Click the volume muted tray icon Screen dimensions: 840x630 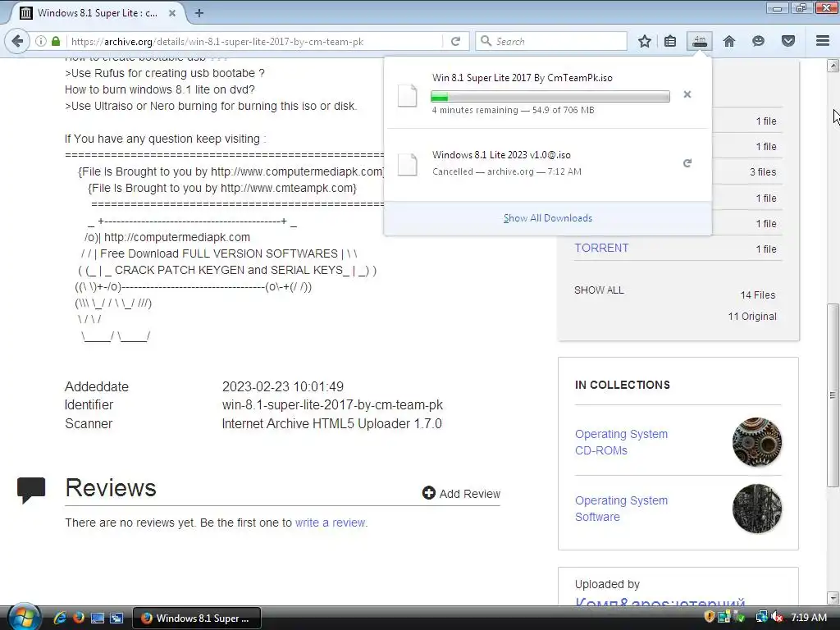[x=776, y=617]
